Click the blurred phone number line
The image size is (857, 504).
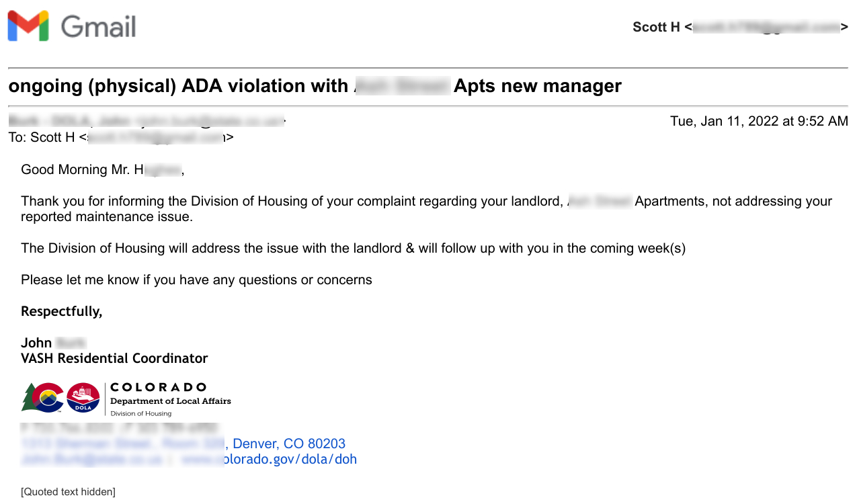click(120, 428)
